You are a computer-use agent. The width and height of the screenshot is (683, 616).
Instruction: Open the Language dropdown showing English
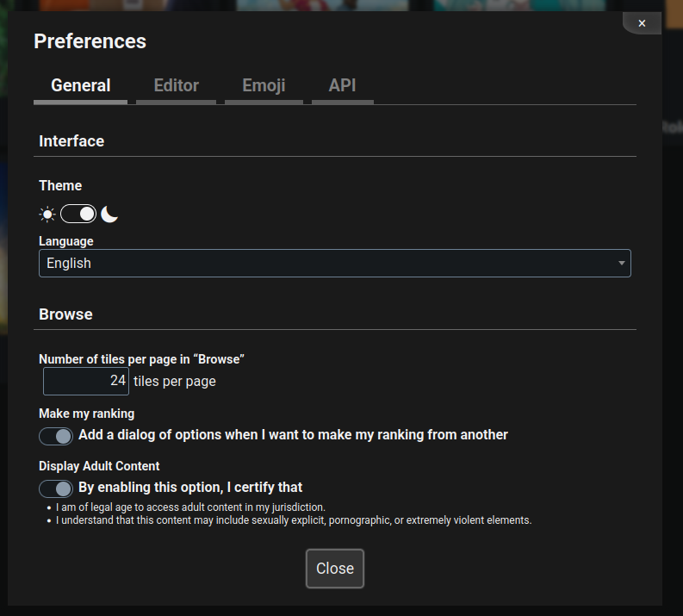point(334,263)
